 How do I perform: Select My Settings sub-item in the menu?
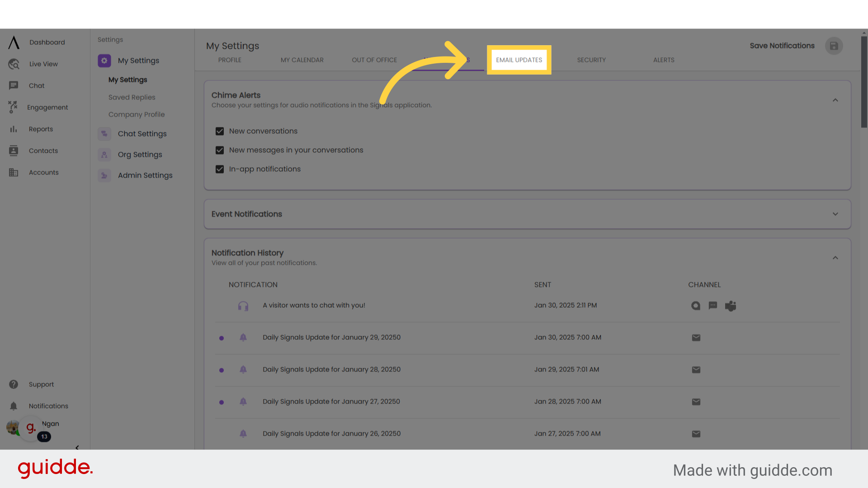128,80
